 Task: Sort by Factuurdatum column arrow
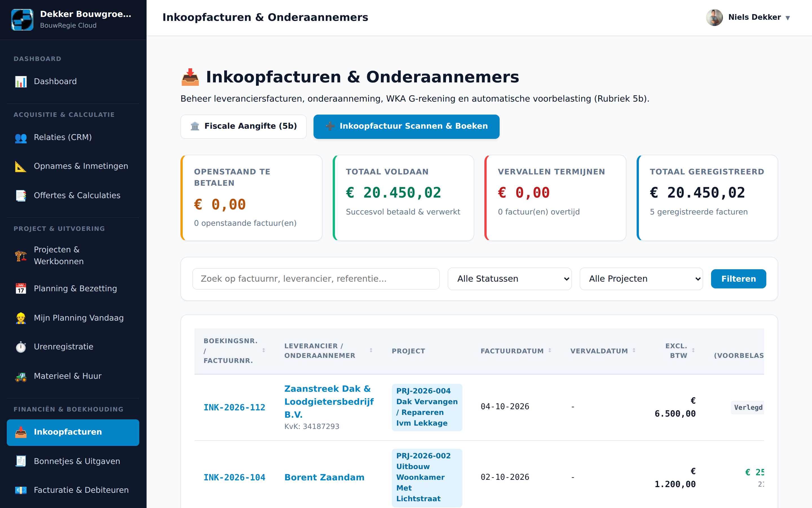pos(550,351)
